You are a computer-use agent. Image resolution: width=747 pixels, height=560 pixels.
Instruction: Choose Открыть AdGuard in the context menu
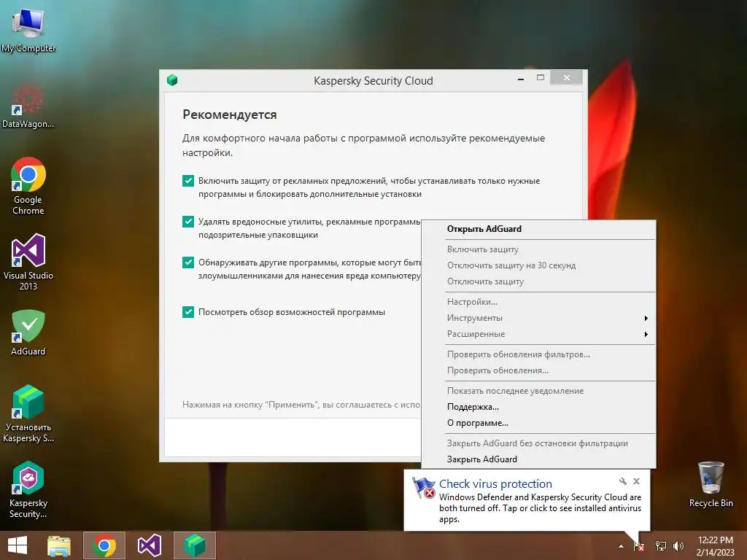point(538,229)
